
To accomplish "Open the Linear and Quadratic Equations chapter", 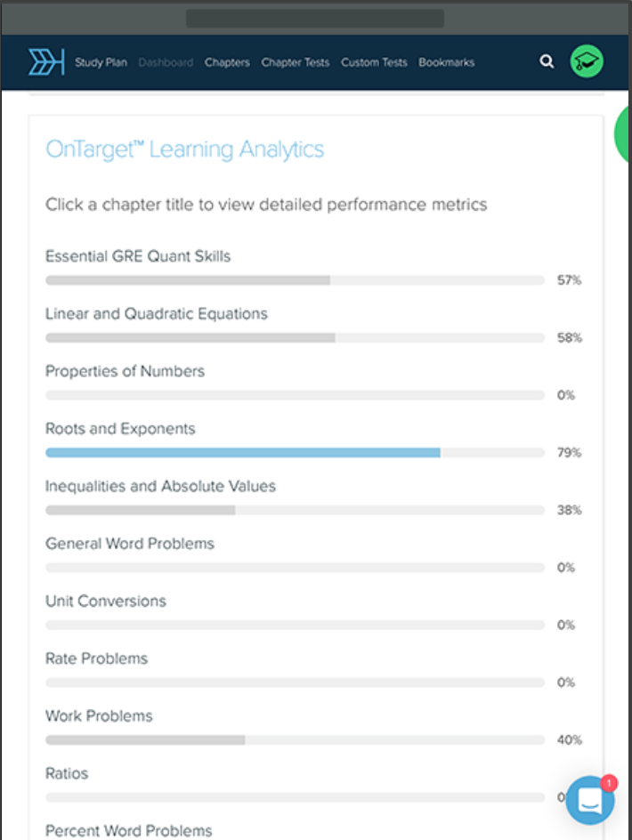I will click(x=156, y=314).
